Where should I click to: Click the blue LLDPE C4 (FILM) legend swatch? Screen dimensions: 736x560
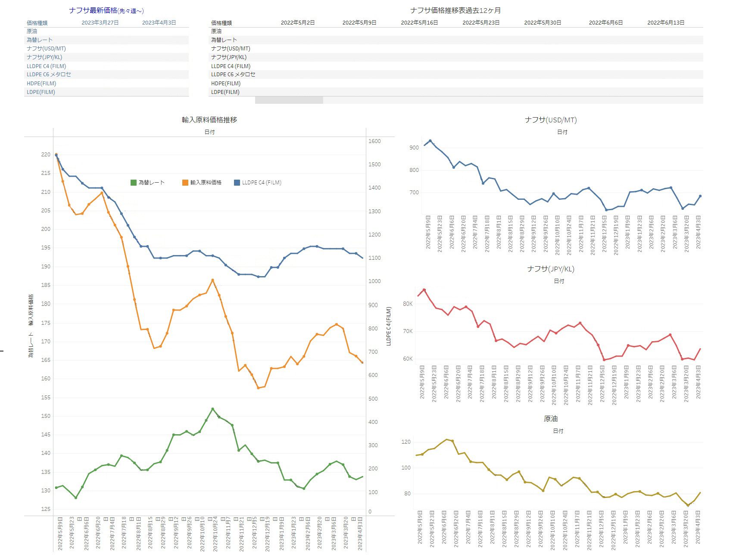237,183
